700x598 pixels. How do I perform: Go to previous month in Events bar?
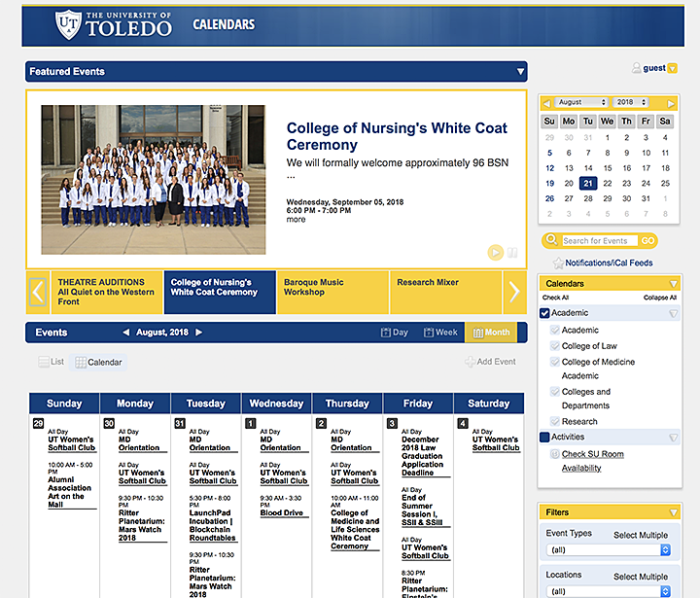tap(125, 333)
